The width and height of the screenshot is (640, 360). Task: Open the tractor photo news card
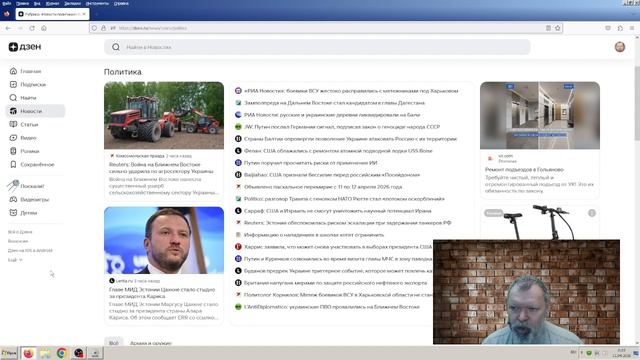pyautogui.click(x=164, y=116)
